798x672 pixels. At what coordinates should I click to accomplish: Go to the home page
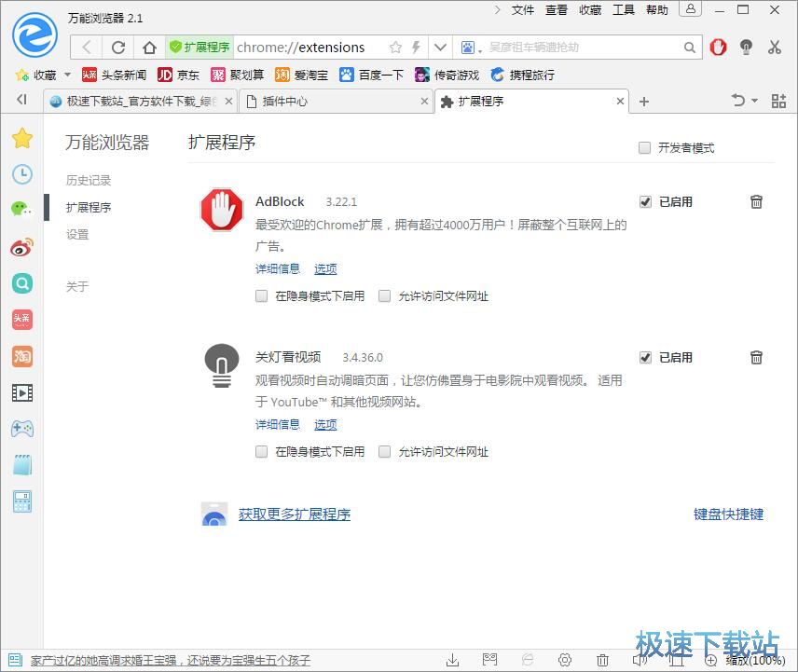(149, 48)
